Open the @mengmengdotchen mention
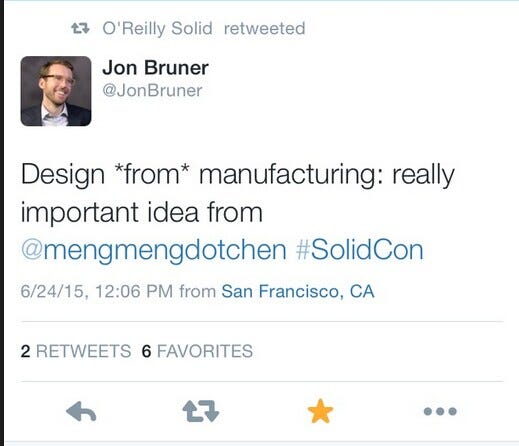The height and width of the screenshot is (446, 519). tap(154, 250)
